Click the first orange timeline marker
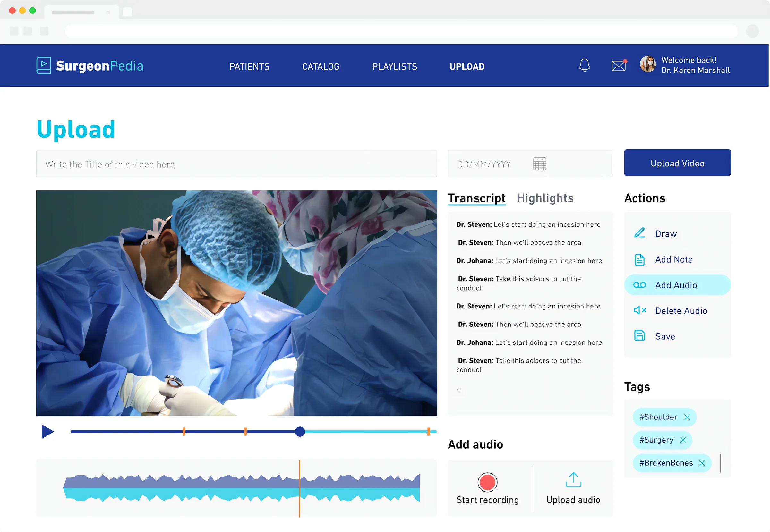The image size is (770, 532). pyautogui.click(x=184, y=432)
